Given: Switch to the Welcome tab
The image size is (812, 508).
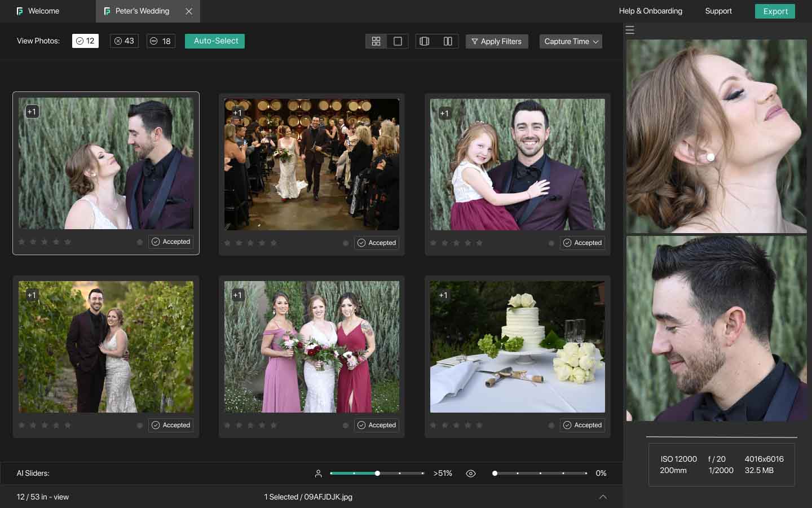Looking at the screenshot, I should 43,11.
